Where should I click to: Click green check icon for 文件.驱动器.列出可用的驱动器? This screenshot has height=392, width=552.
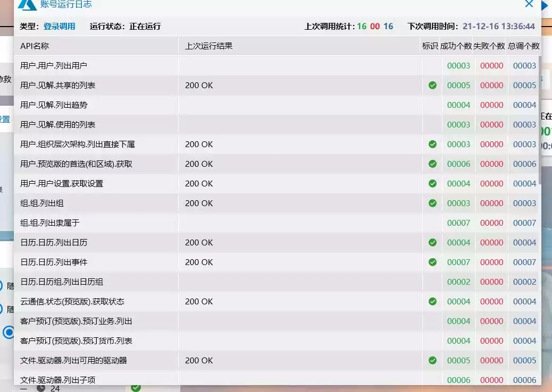pos(432,360)
